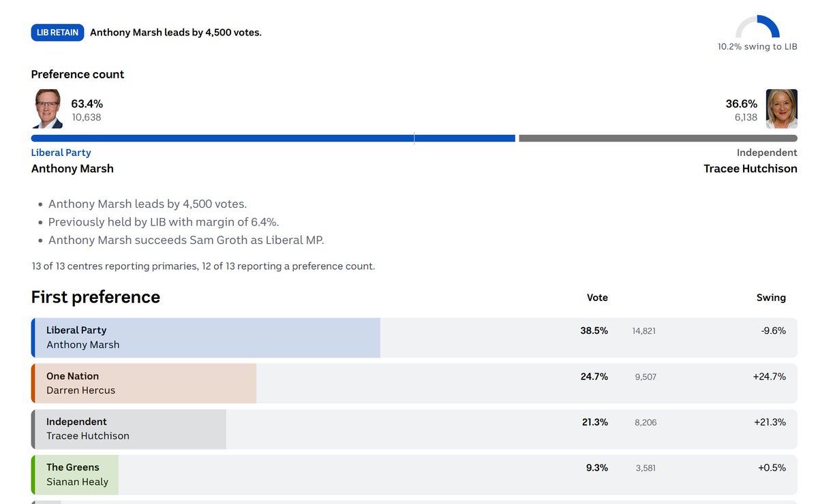Image resolution: width=818 pixels, height=504 pixels.
Task: Click the LIB RETAIN badge
Action: (x=57, y=32)
